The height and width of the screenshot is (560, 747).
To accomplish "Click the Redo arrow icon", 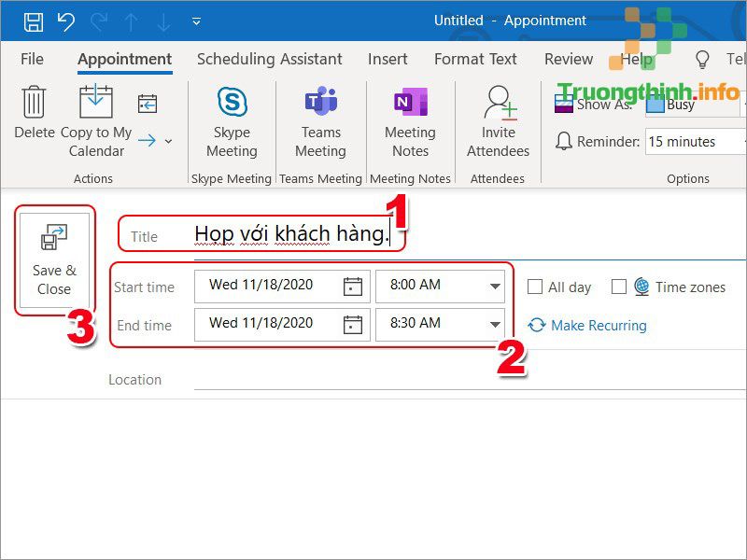I will click(x=99, y=21).
